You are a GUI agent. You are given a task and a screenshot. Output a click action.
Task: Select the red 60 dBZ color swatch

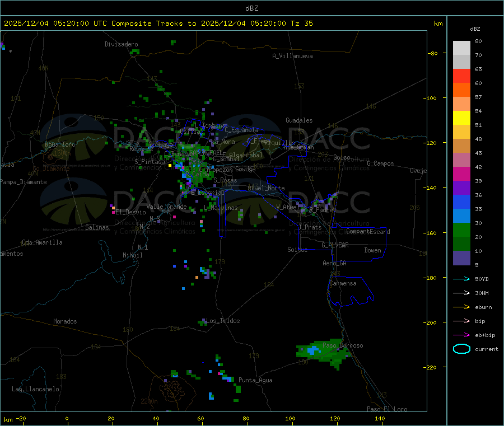[461, 76]
